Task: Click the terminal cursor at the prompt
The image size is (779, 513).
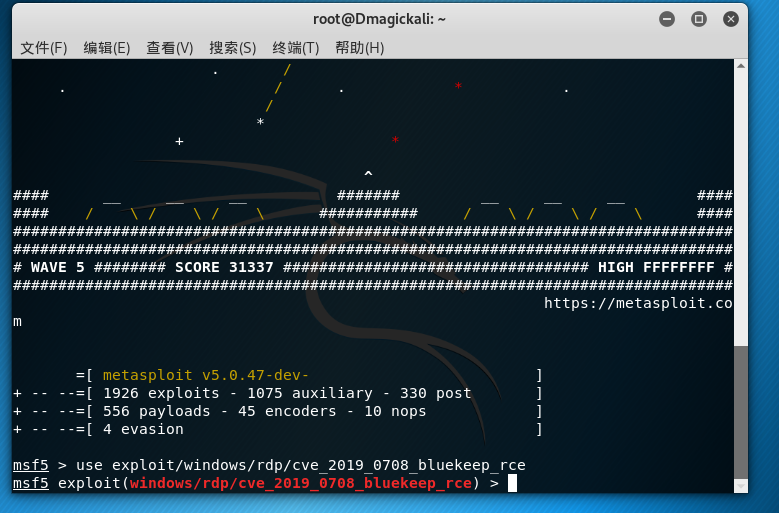Action: click(512, 483)
